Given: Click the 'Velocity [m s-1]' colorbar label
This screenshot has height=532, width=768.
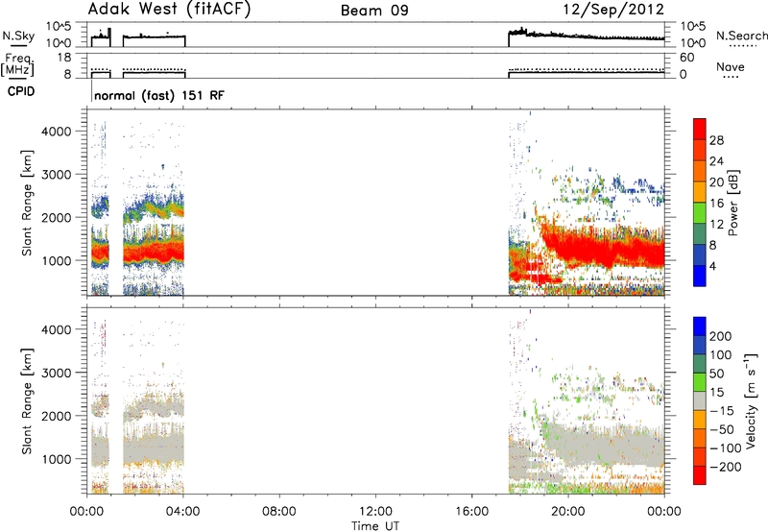Looking at the screenshot, I should [x=750, y=400].
